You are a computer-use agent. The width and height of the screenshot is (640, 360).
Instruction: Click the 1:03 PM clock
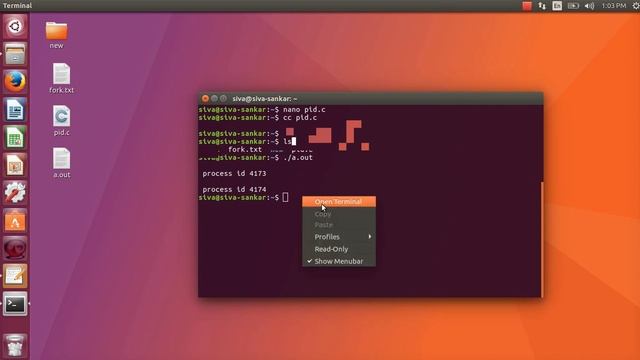pos(613,6)
